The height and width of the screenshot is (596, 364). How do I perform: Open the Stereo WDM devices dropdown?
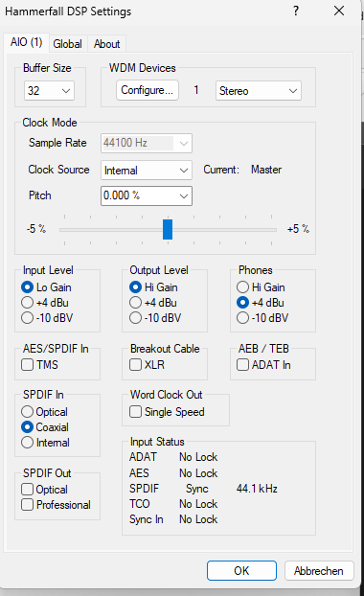pyautogui.click(x=259, y=91)
